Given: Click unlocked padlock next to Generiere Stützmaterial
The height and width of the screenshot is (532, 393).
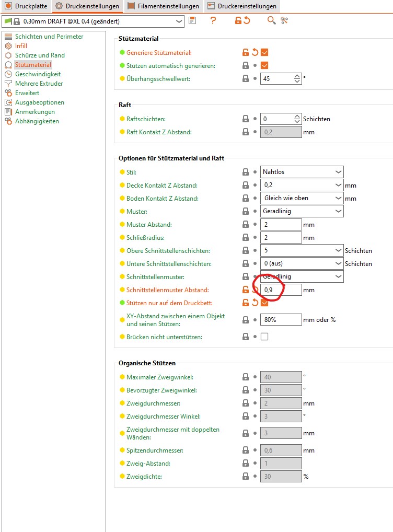Looking at the screenshot, I should pos(246,52).
